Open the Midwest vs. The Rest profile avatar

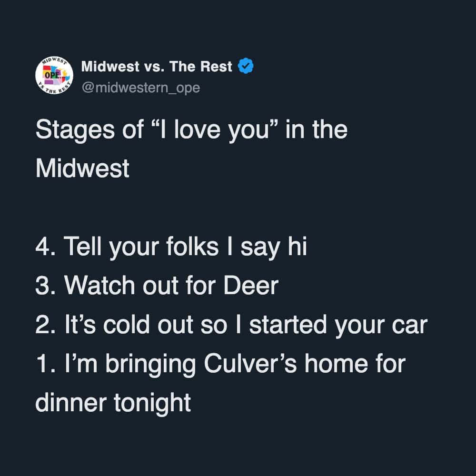[x=53, y=76]
